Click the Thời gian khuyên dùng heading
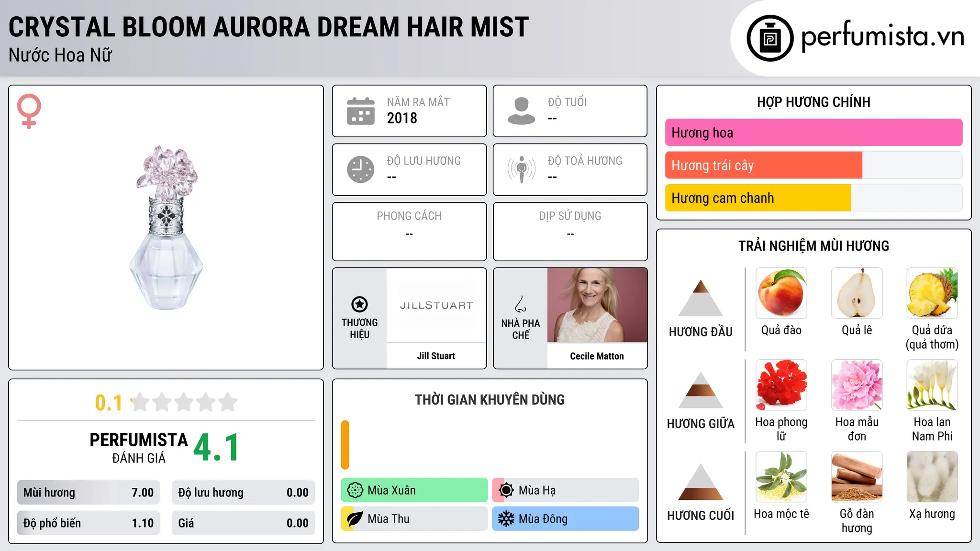Screen dimensions: 980x551 click(x=490, y=399)
